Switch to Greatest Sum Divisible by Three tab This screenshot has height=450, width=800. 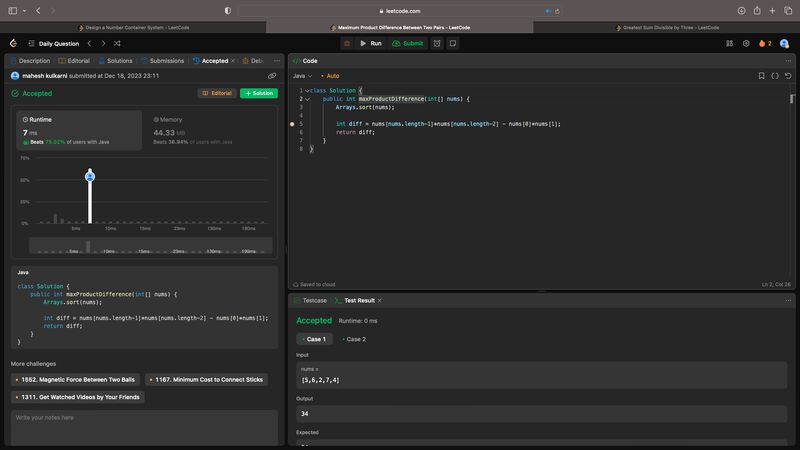(x=667, y=28)
